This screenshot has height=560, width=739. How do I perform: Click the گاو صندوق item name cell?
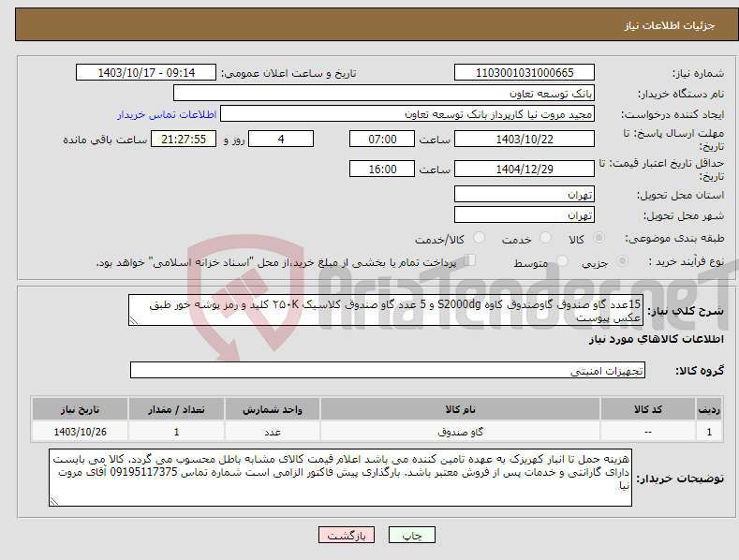tap(460, 432)
